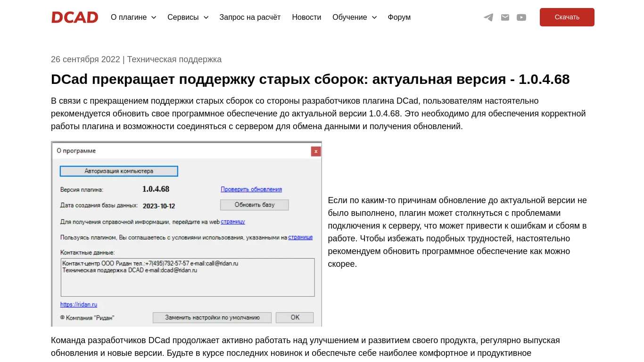The height and width of the screenshot is (362, 644).
Task: Close the О программе dialog via red x
Action: 315,151
